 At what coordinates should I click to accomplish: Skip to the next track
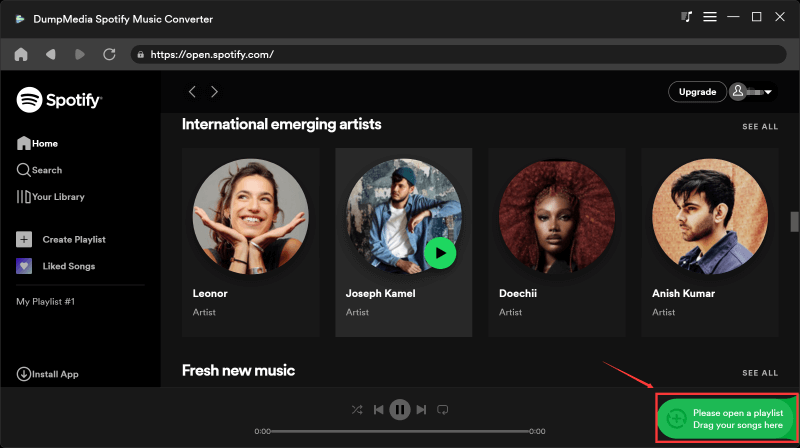click(421, 409)
